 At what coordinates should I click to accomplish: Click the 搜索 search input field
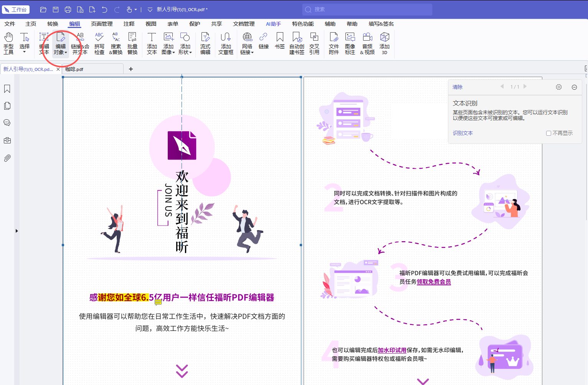coord(367,9)
